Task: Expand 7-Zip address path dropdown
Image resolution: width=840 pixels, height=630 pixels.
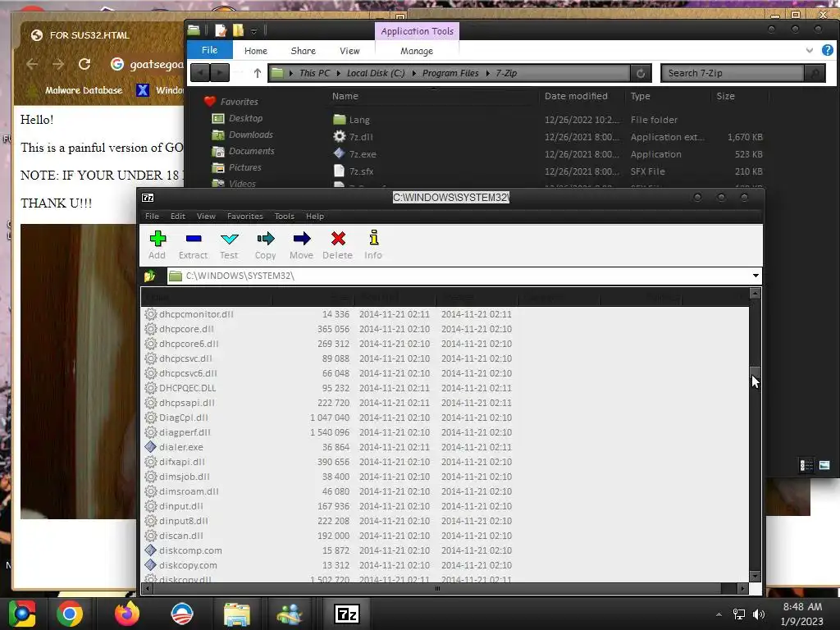Action: point(756,276)
